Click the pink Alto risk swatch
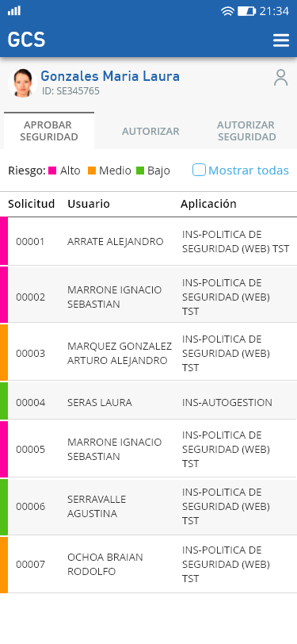 (52, 171)
